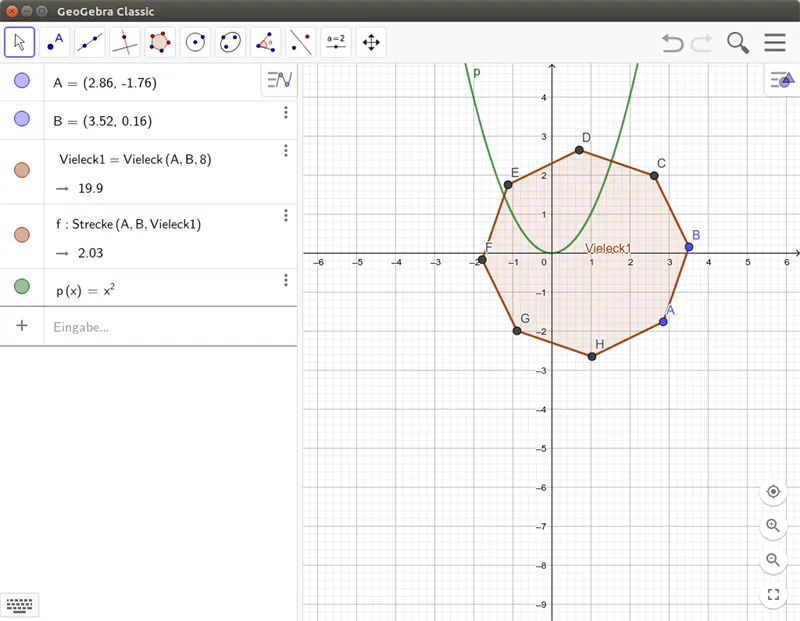This screenshot has width=800, height=621.
Task: Open the three-dot menu for Strecke f
Action: point(287,214)
